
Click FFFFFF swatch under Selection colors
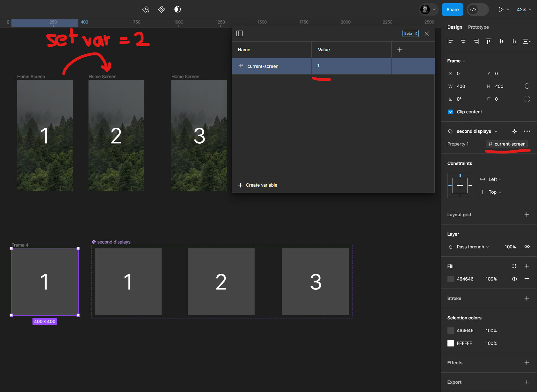(x=450, y=343)
